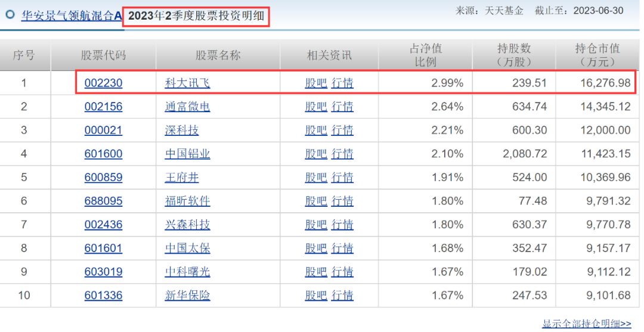Click the 股票代码 column header
This screenshot has width=644, height=332.
[104, 55]
